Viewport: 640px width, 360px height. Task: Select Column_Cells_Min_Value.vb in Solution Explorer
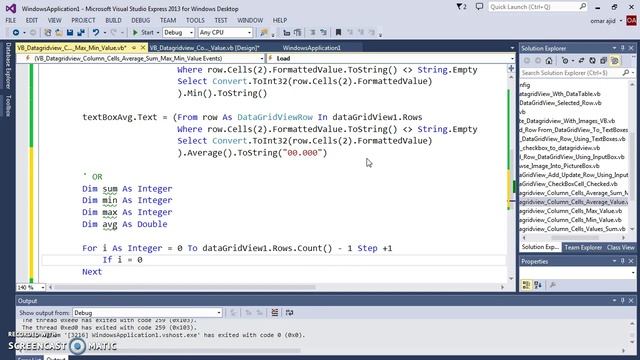(571, 220)
